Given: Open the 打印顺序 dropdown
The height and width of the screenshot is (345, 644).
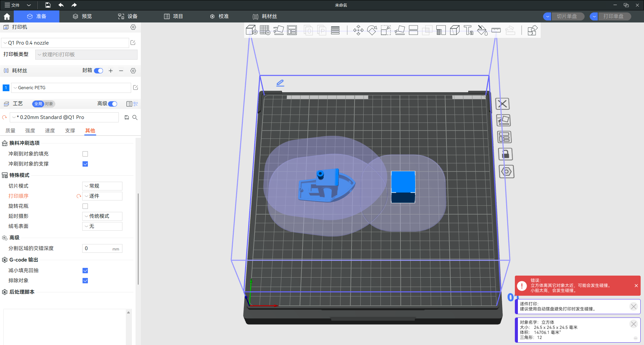Looking at the screenshot, I should point(102,196).
